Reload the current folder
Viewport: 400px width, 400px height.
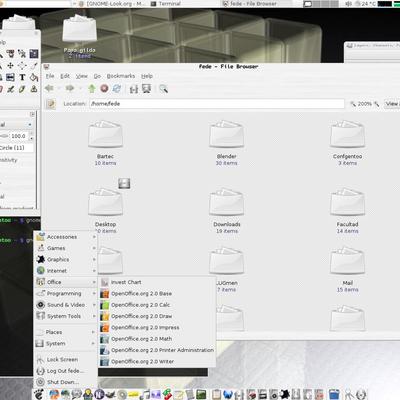pos(117,89)
